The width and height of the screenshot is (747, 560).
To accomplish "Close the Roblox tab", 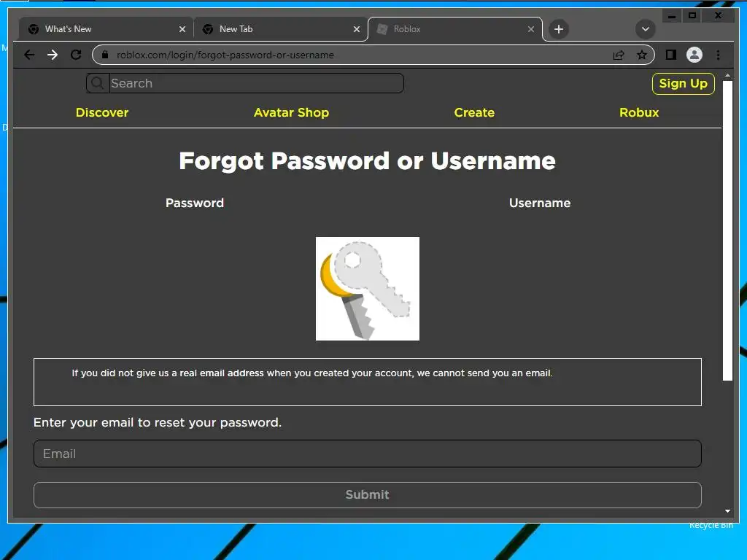I will [x=531, y=29].
